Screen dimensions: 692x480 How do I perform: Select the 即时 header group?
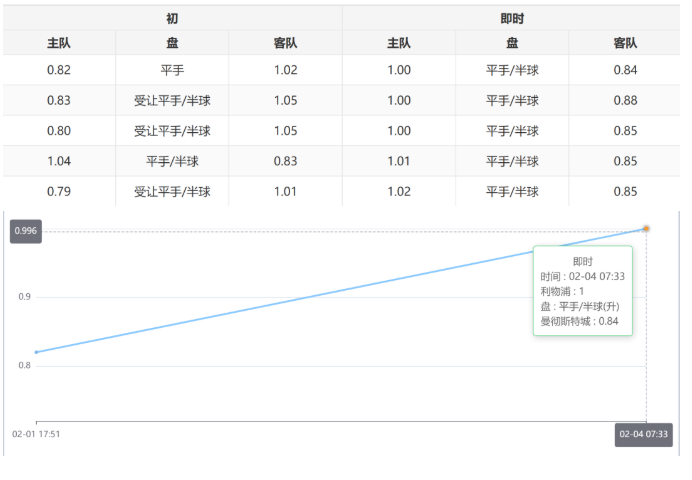(x=512, y=18)
